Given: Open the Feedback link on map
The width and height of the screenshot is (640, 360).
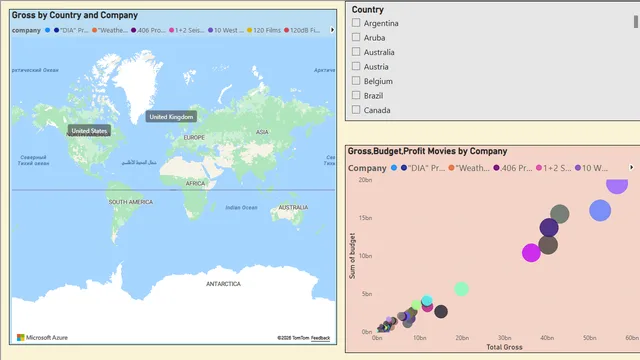Looking at the screenshot, I should pyautogui.click(x=320, y=338).
